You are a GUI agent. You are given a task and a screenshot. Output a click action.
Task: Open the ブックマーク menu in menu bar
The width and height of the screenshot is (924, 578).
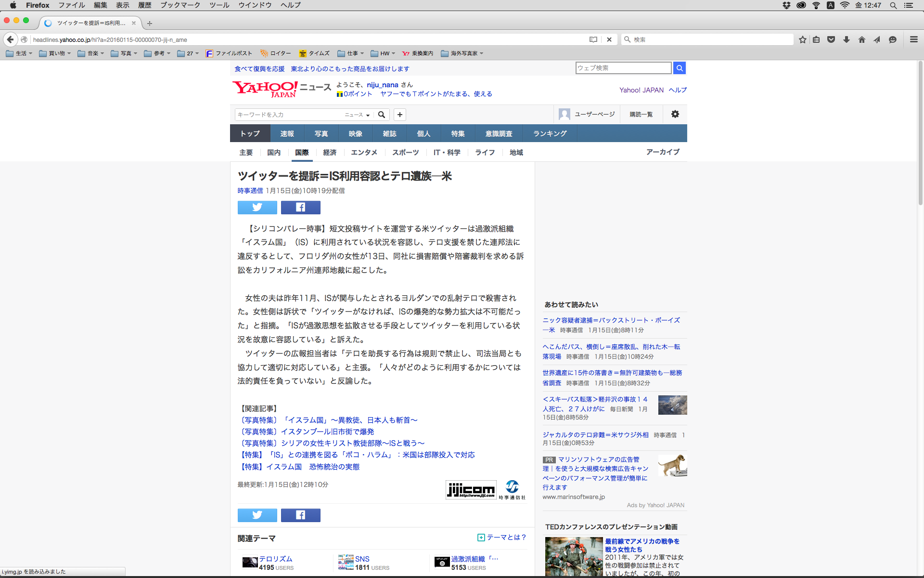(180, 5)
